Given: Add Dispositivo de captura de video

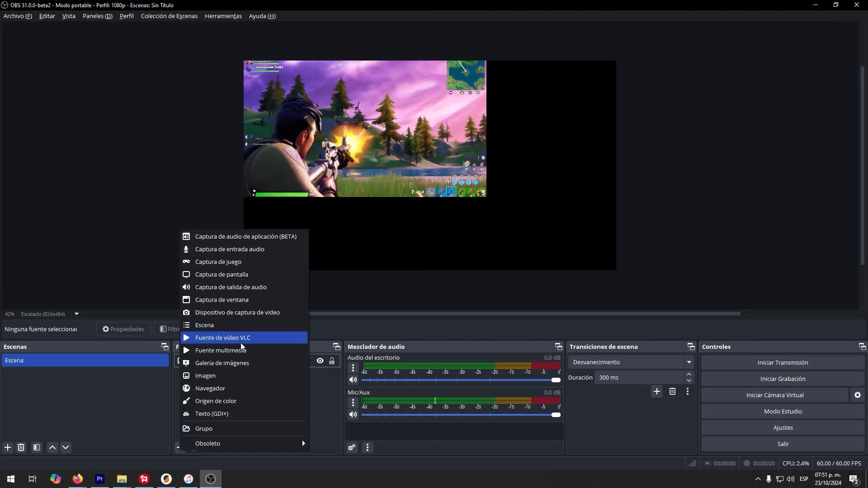Looking at the screenshot, I should [x=244, y=312].
